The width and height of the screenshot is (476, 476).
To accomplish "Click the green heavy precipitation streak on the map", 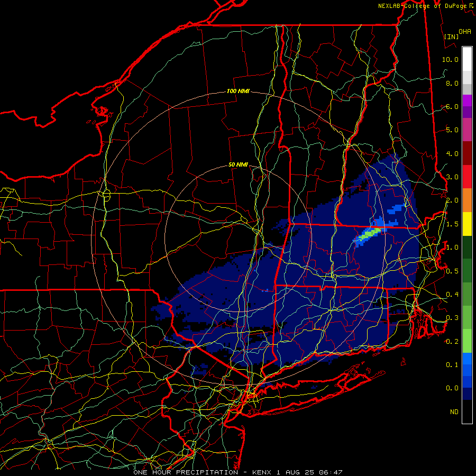I will (x=369, y=234).
